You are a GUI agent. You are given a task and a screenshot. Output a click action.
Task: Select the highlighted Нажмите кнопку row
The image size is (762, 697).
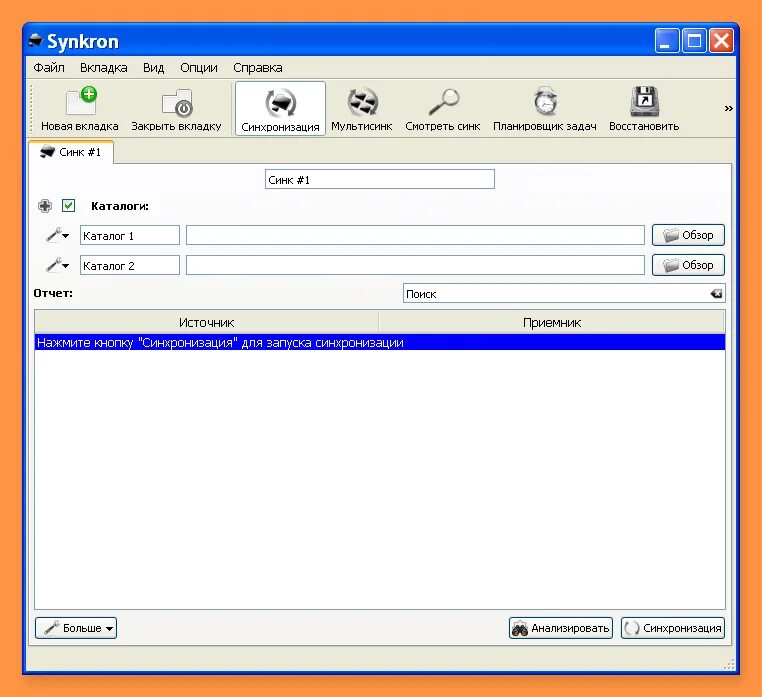tap(380, 342)
